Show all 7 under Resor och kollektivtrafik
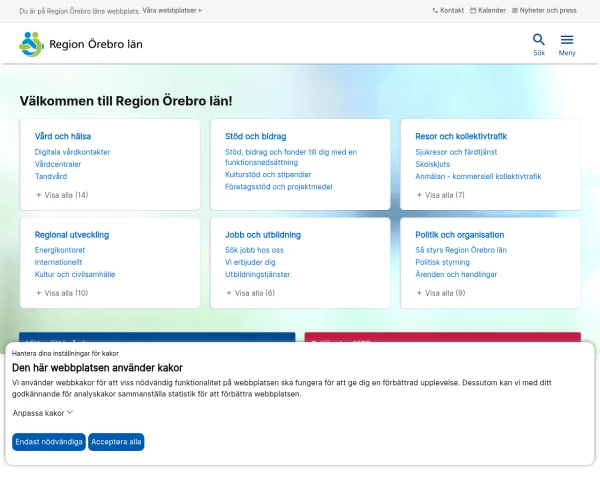This screenshot has width=600, height=480. pyautogui.click(x=440, y=195)
